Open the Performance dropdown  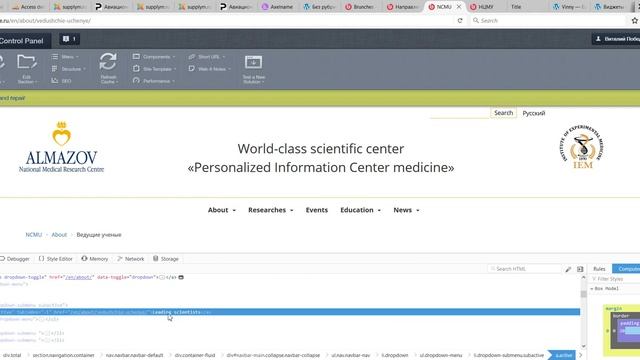[154, 81]
